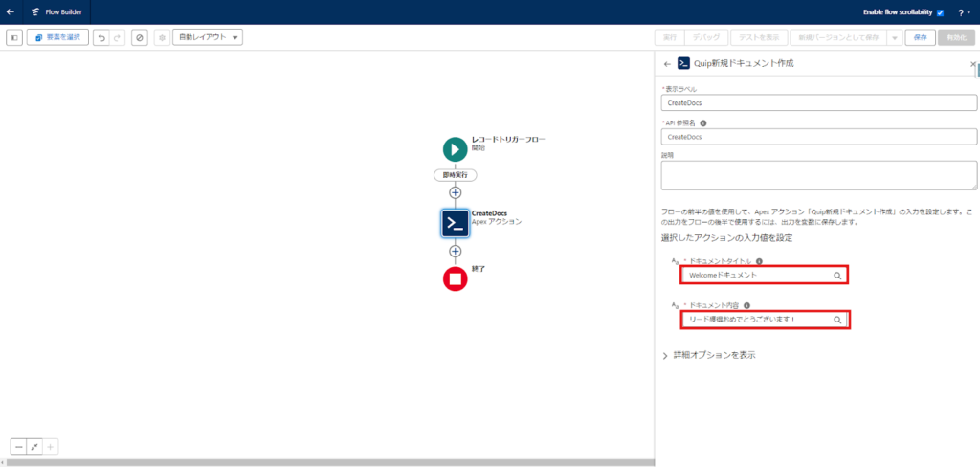Click info icon next to API 参照名

click(x=703, y=122)
